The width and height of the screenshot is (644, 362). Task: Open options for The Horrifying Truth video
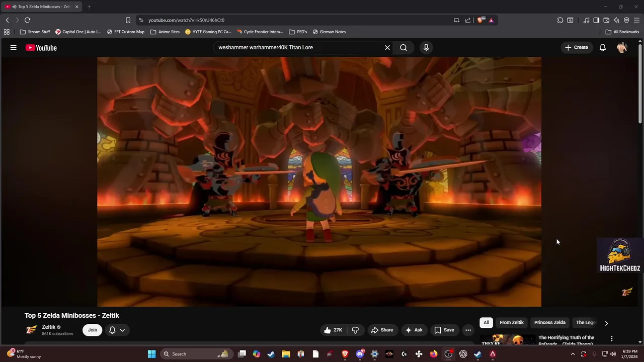pos(612,339)
